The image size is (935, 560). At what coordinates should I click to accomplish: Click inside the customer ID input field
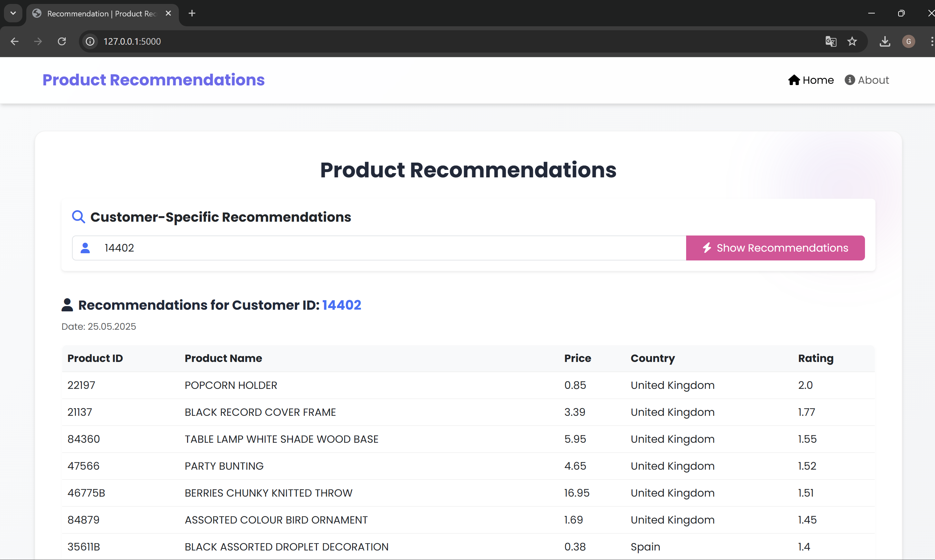(x=340, y=248)
